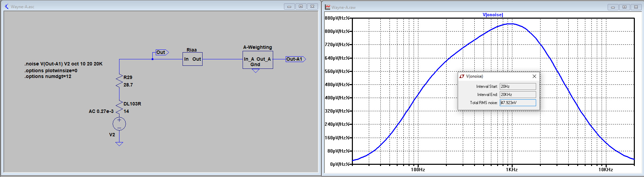Maximize the Wayne-A.asc schematic window
Image resolution: width=644 pixels, height=177 pixels.
[x=301, y=6]
